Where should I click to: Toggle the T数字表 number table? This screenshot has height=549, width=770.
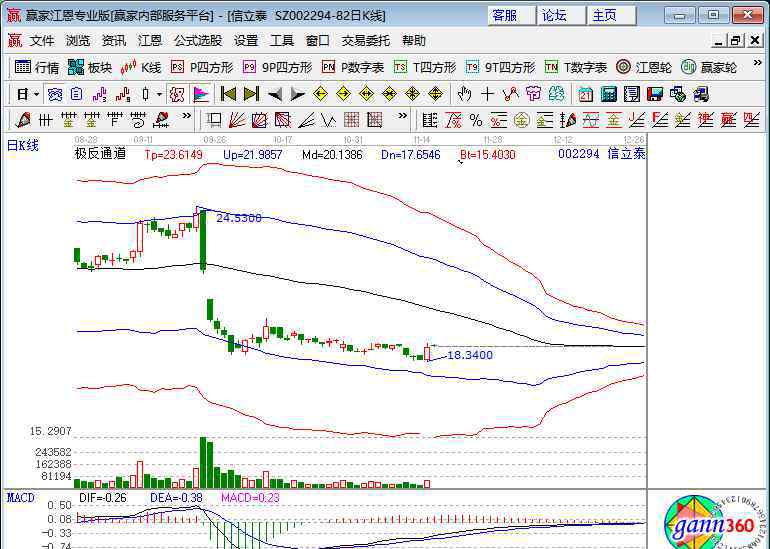pos(576,67)
